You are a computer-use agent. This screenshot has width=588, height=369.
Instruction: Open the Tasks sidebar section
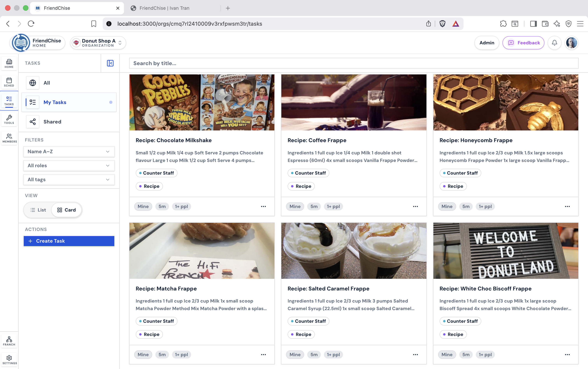point(9,101)
